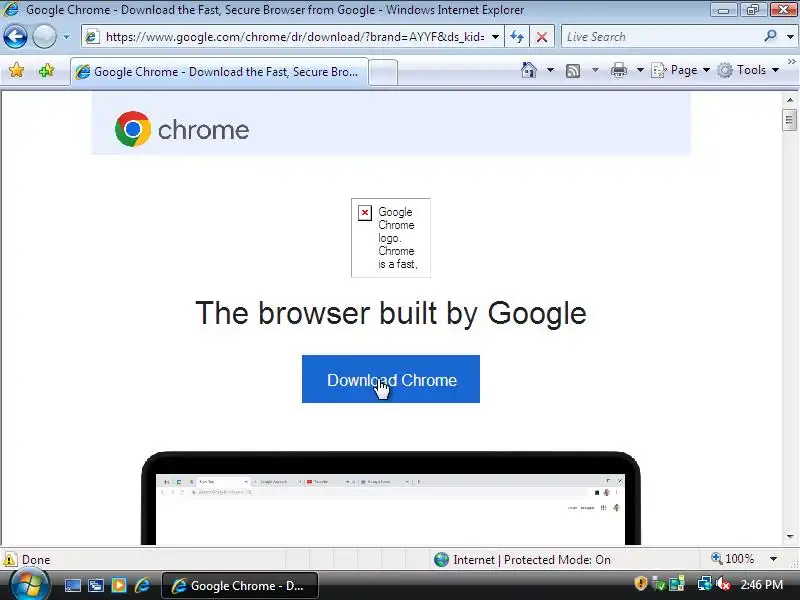Image resolution: width=800 pixels, height=600 pixels.
Task: Click the RSS Feeds toolbar icon
Action: point(573,70)
